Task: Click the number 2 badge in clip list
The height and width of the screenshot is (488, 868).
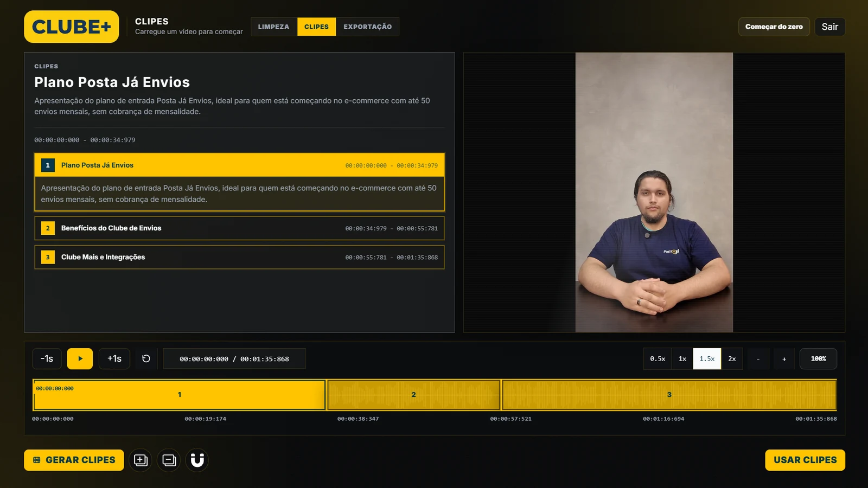Action: 48,228
